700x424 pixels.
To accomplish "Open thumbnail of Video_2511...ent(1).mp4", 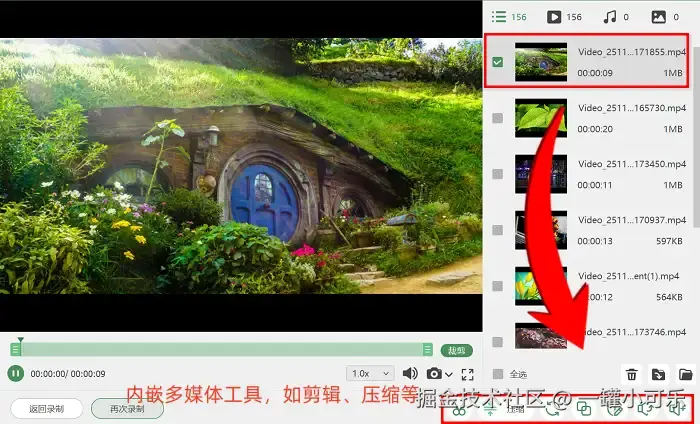I will [x=541, y=286].
